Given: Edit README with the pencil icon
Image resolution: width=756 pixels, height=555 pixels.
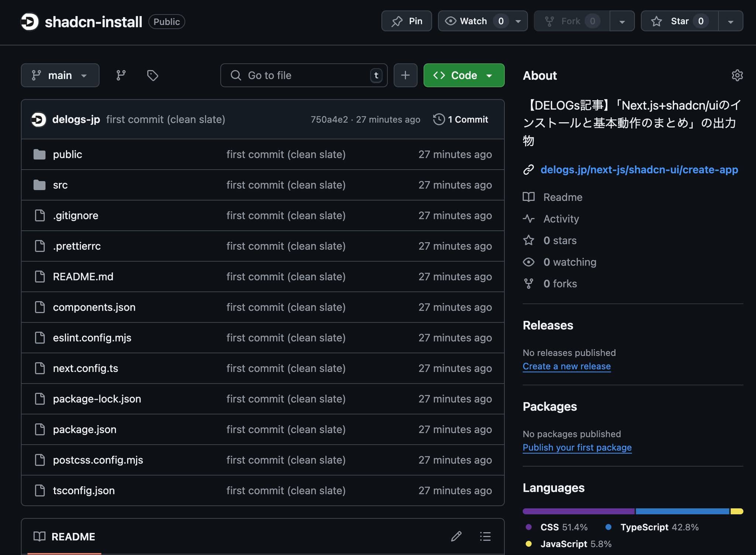Looking at the screenshot, I should point(456,536).
